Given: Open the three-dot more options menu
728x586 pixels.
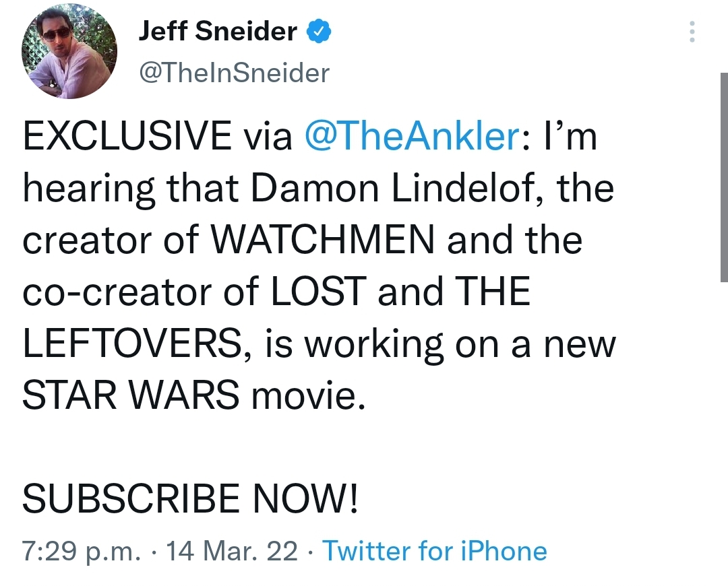Looking at the screenshot, I should click(x=692, y=32).
